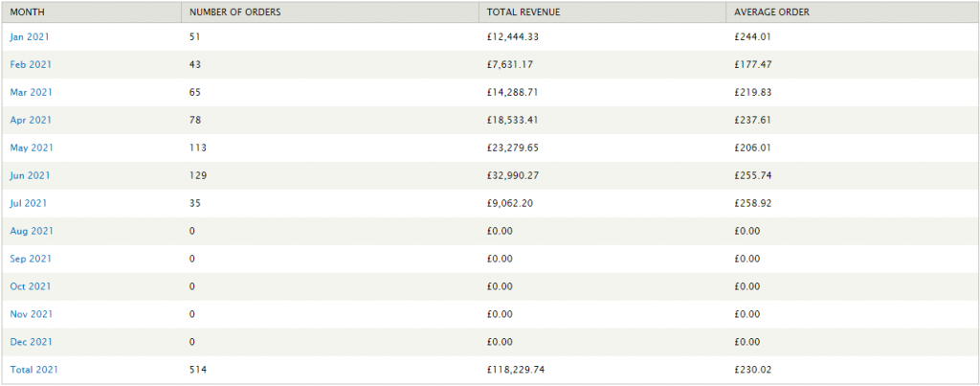Click the Mar 2021 link
Image resolution: width=980 pixels, height=386 pixels.
[31, 92]
